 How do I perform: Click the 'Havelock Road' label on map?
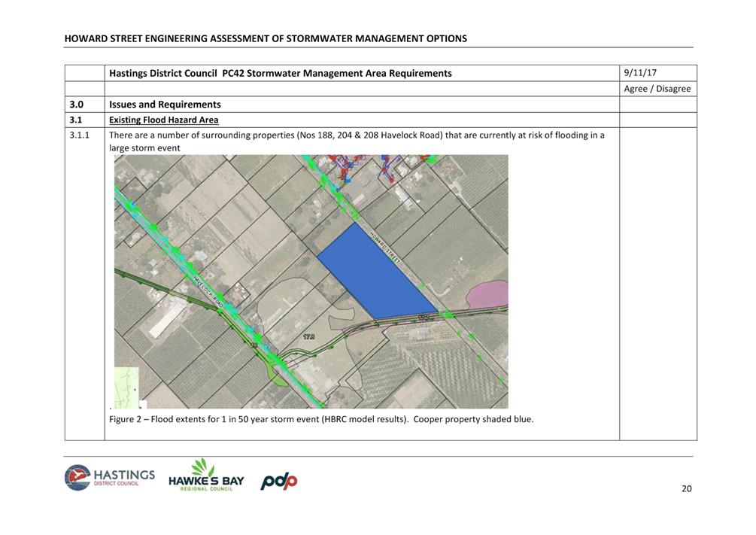click(208, 291)
